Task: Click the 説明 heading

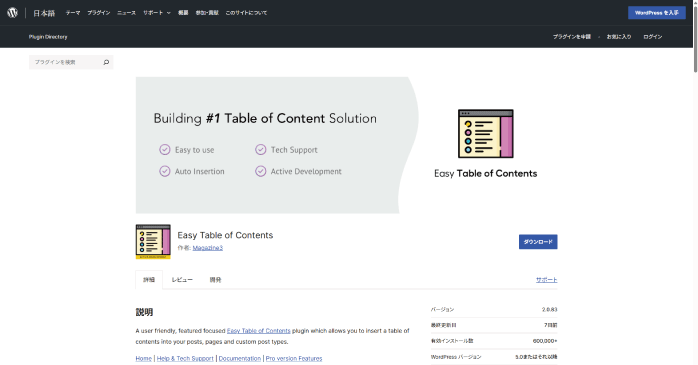Action: tap(144, 312)
